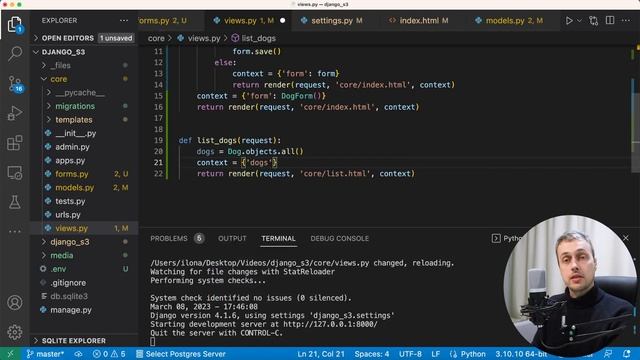This screenshot has height=360, width=640.
Task: Synchronize changes cloud icon in status bar
Action: [x=78, y=354]
